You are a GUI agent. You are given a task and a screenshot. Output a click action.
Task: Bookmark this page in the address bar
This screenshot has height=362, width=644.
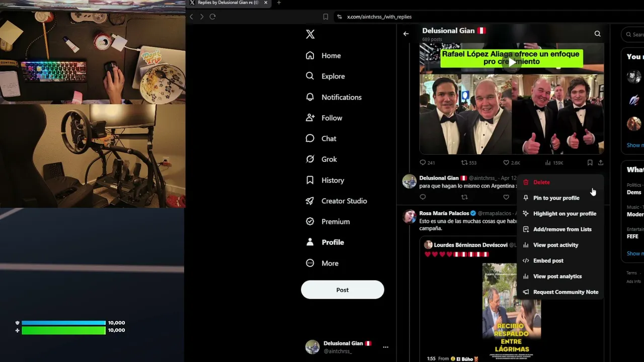tap(326, 17)
